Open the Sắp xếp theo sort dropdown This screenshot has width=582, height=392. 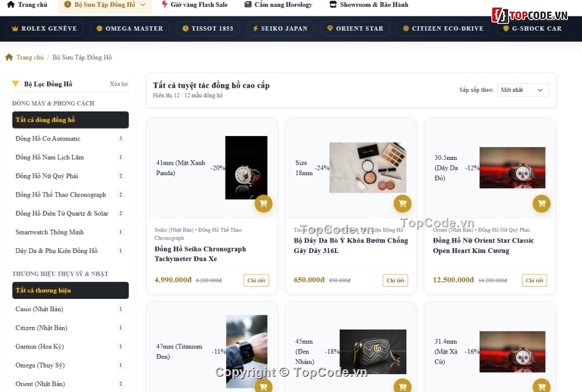coord(523,90)
